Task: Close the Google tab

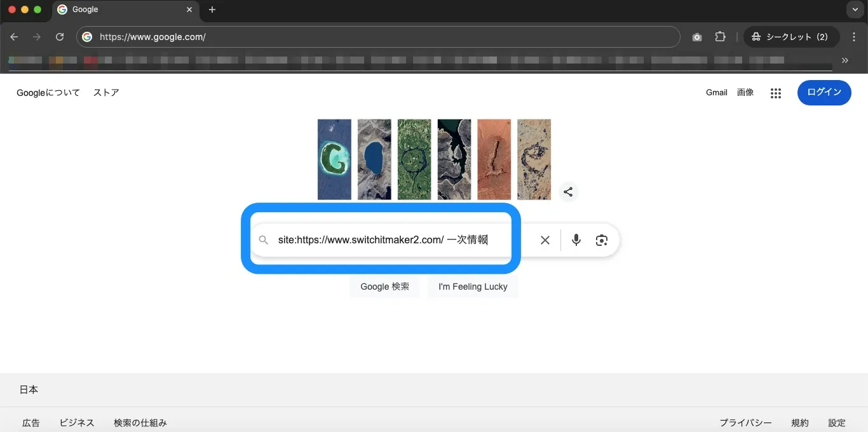Action: click(189, 10)
